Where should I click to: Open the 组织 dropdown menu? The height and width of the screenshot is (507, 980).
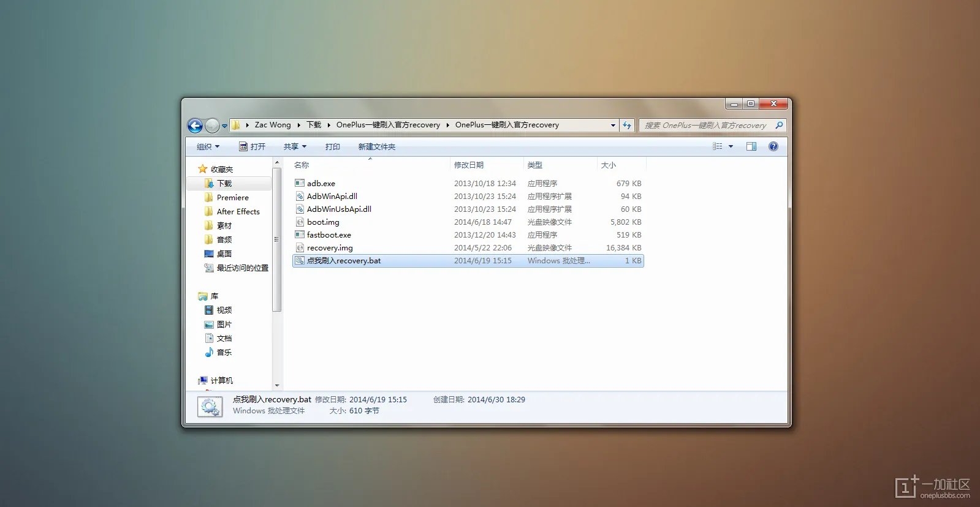(208, 147)
